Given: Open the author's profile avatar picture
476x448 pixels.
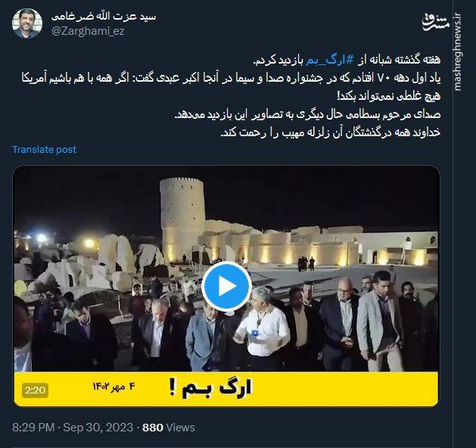Looking at the screenshot, I should click(x=27, y=23).
